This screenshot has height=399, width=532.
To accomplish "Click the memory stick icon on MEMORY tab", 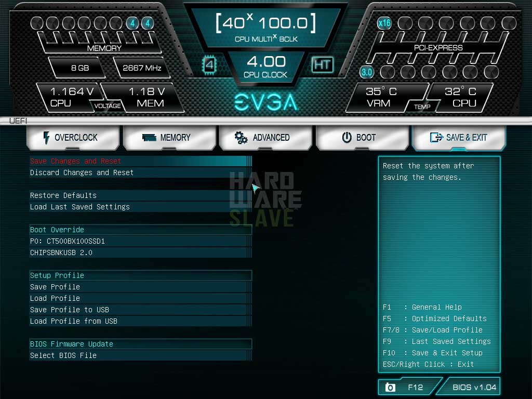I will pos(149,137).
